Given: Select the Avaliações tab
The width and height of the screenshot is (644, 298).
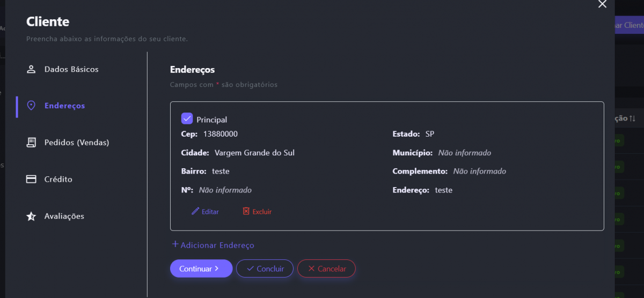Looking at the screenshot, I should tap(64, 216).
